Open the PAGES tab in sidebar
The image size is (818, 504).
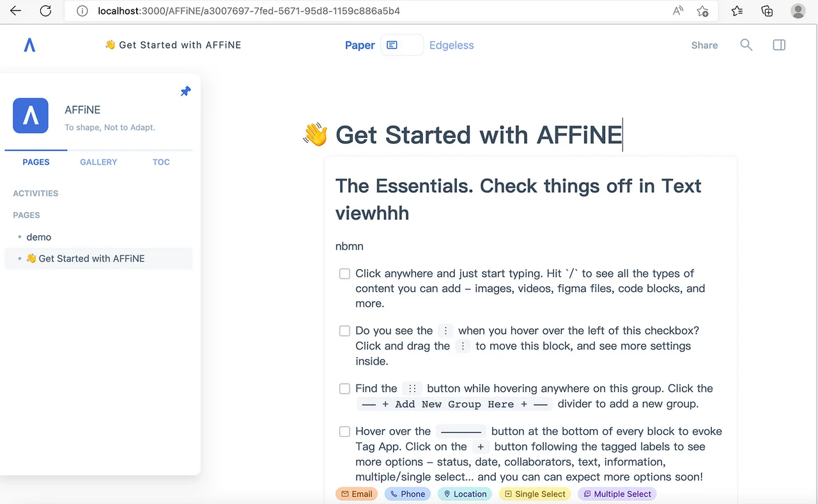(36, 162)
